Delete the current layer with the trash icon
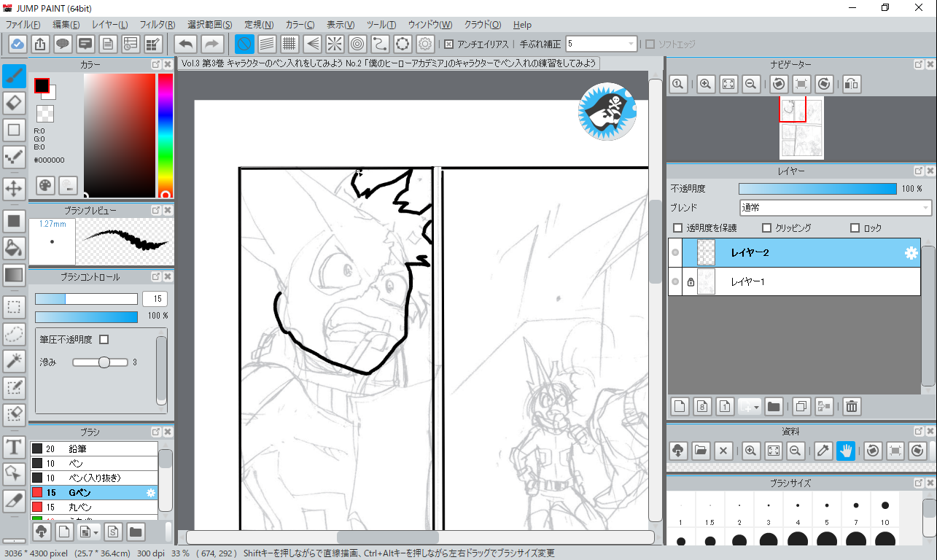The width and height of the screenshot is (937, 560). coord(851,406)
